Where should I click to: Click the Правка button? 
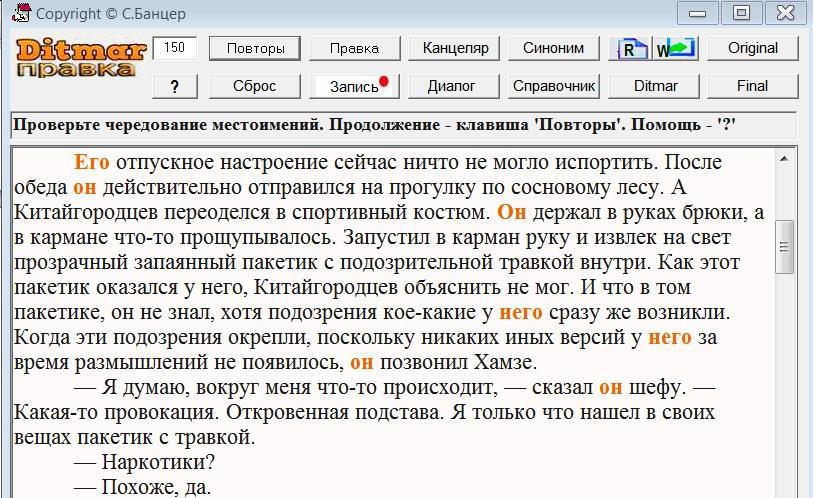(x=355, y=48)
